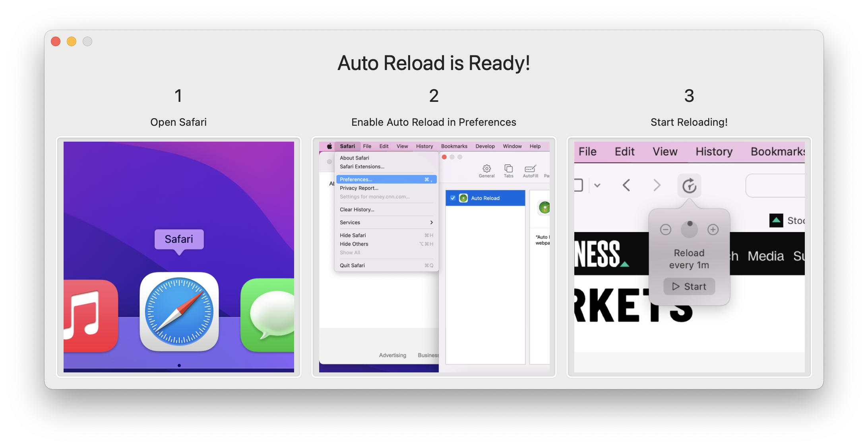The image size is (868, 448).
Task: Choose Preferences from the Safari menu
Action: (356, 179)
